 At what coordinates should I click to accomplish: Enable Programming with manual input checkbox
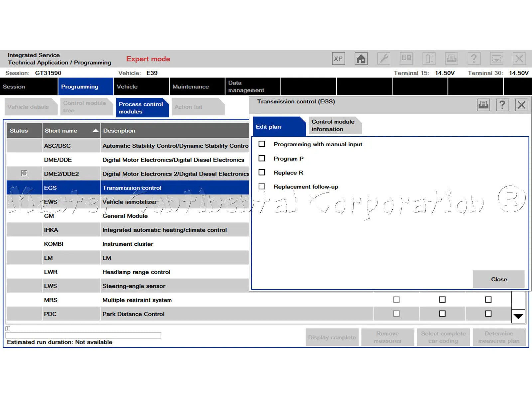262,144
